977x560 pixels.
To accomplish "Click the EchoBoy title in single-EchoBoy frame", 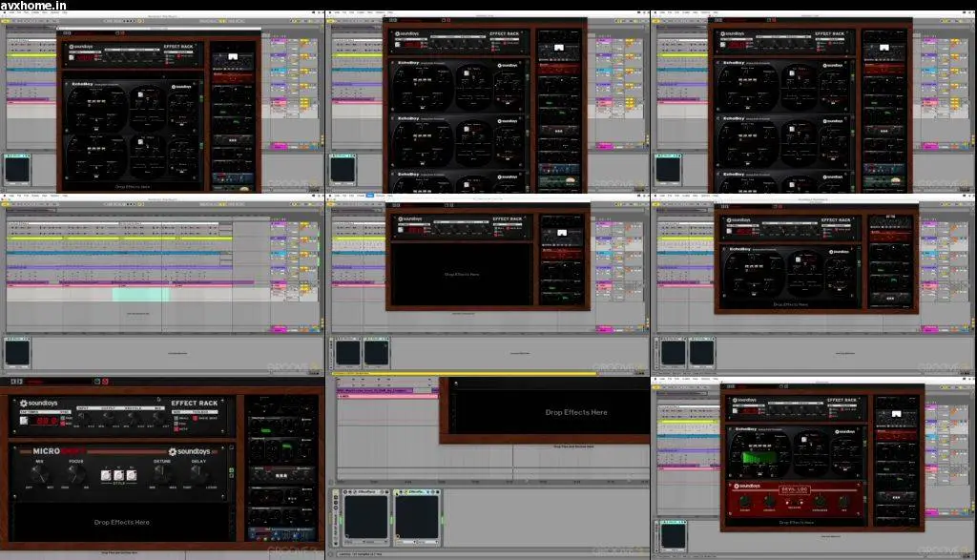I will (x=740, y=249).
